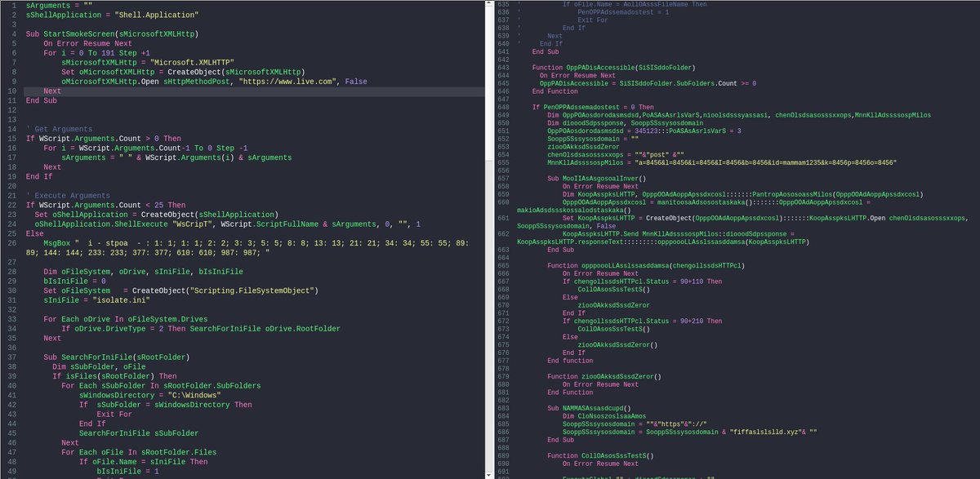Click the 'bIsIniFile = 0' line
980x479 pixels.
(x=74, y=282)
